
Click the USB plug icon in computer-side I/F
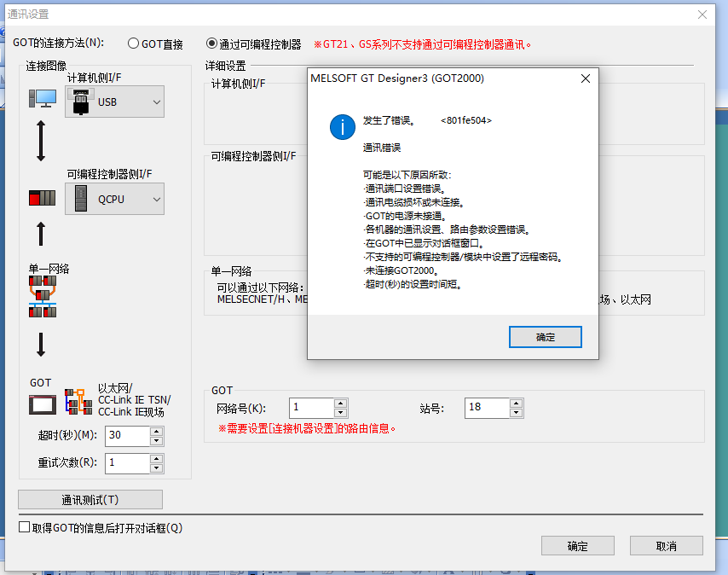click(81, 102)
